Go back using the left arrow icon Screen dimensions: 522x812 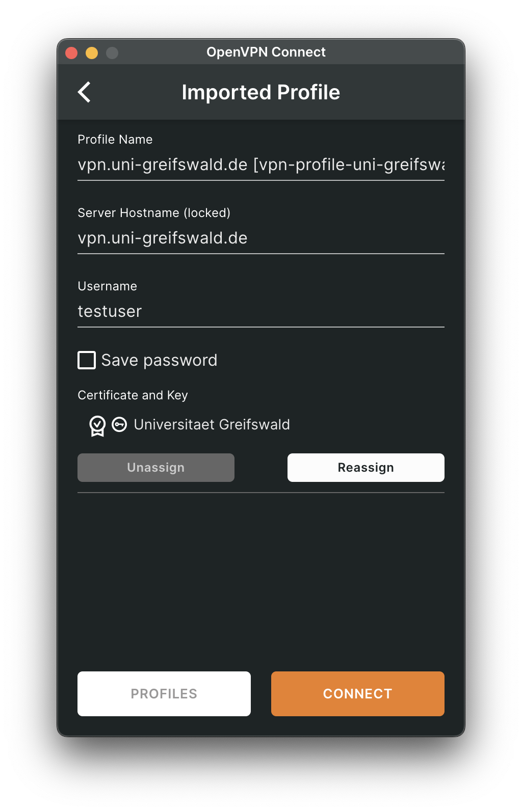click(x=85, y=92)
